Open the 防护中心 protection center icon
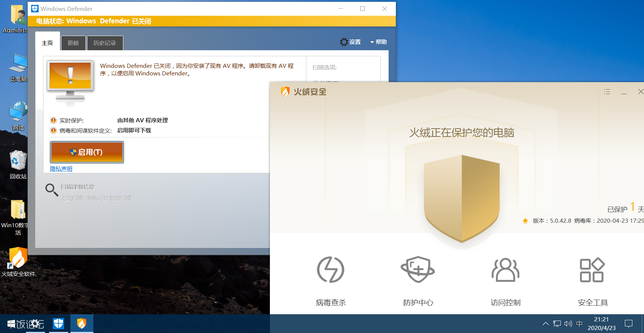The height and width of the screenshot is (333, 644). coord(418,270)
